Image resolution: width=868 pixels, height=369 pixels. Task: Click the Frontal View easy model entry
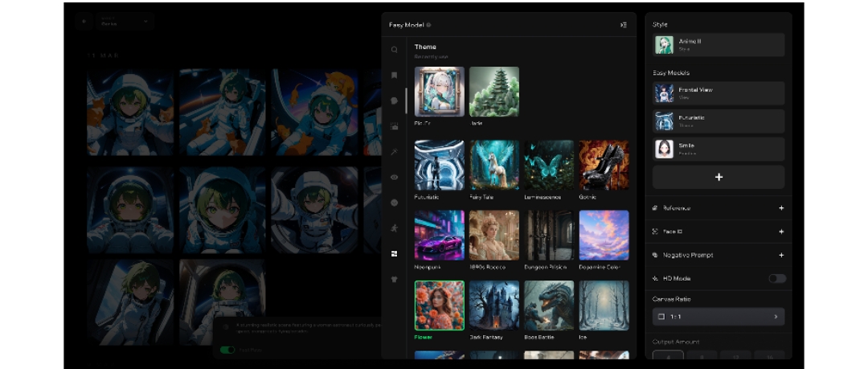[718, 93]
